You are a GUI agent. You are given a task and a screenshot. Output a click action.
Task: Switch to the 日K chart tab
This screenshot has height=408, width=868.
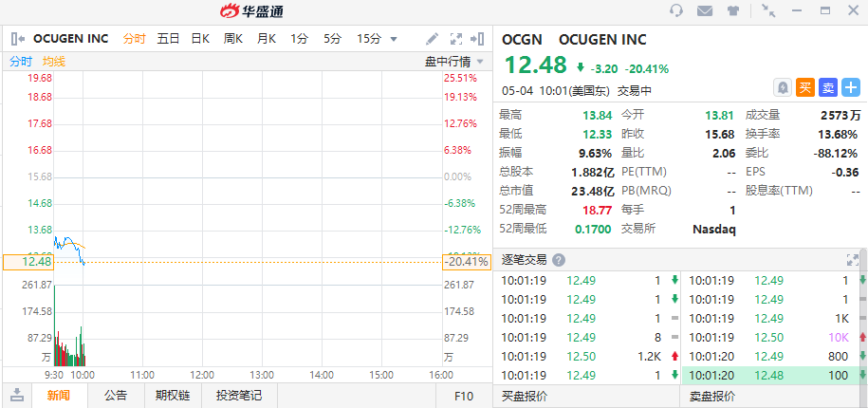(200, 39)
